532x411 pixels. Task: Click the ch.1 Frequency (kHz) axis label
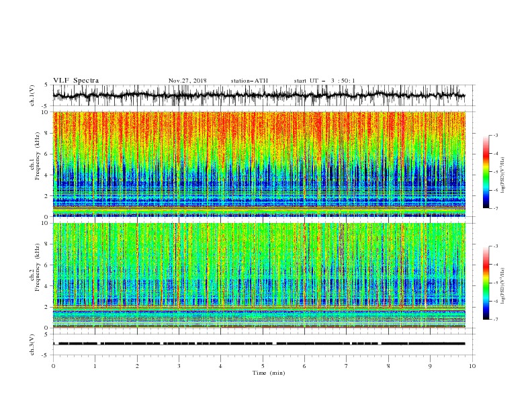tap(35, 156)
